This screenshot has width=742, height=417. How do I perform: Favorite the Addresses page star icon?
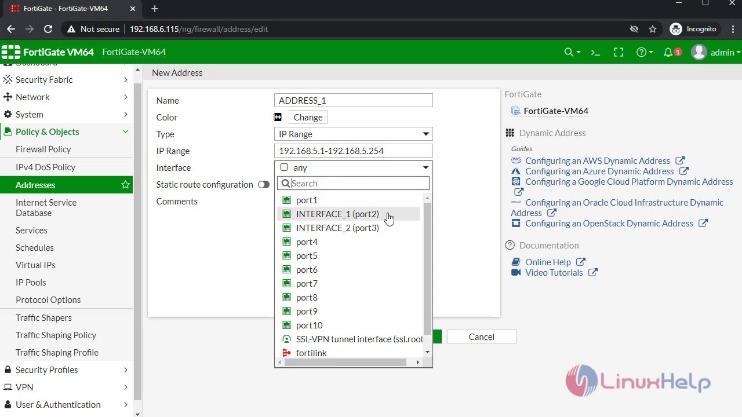[125, 185]
